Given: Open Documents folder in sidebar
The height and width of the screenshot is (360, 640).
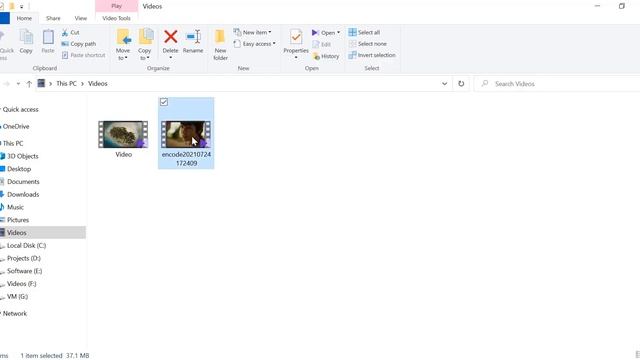Looking at the screenshot, I should (x=23, y=182).
